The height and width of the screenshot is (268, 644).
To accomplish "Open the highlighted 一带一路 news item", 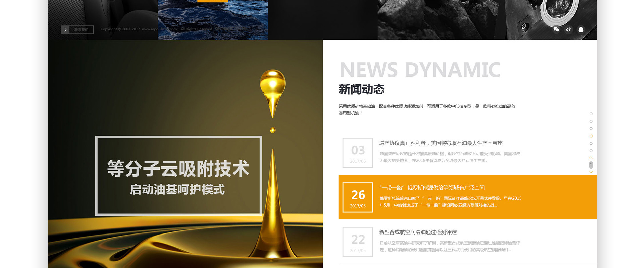I will pyautogui.click(x=432, y=188).
